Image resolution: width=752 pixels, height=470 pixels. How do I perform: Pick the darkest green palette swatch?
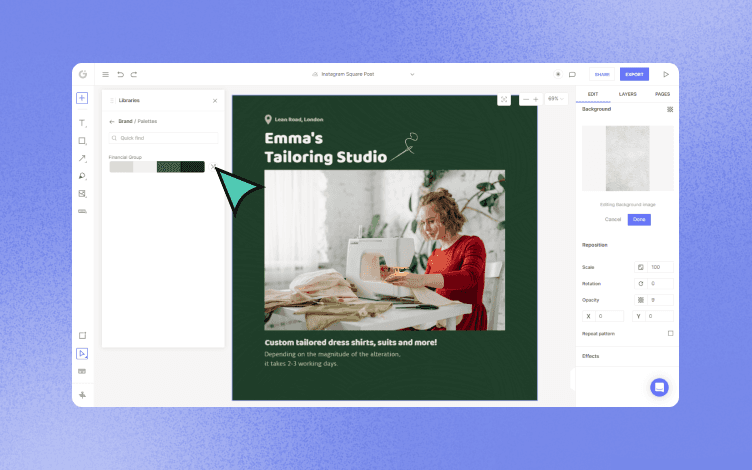[x=193, y=167]
